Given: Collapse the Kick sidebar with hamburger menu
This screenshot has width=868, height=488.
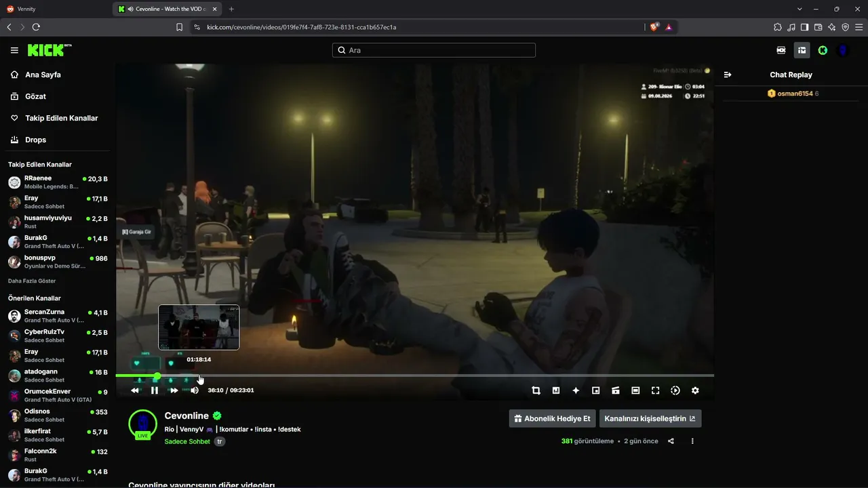Looking at the screenshot, I should [14, 50].
